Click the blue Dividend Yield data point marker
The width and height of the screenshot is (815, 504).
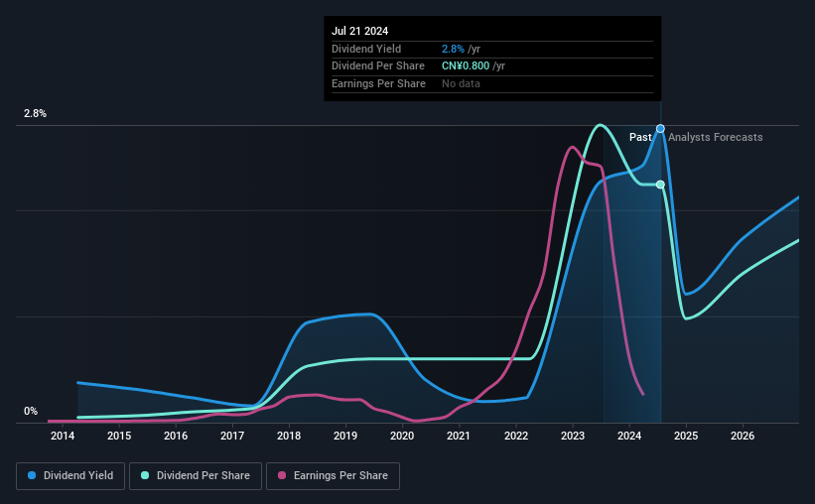pyautogui.click(x=660, y=128)
